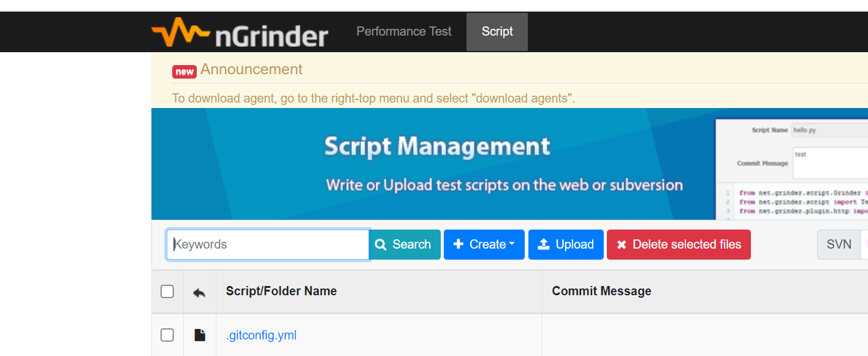Check the .gitconfig.yml row checkbox
Viewport: 868px width, 356px height.
(167, 335)
